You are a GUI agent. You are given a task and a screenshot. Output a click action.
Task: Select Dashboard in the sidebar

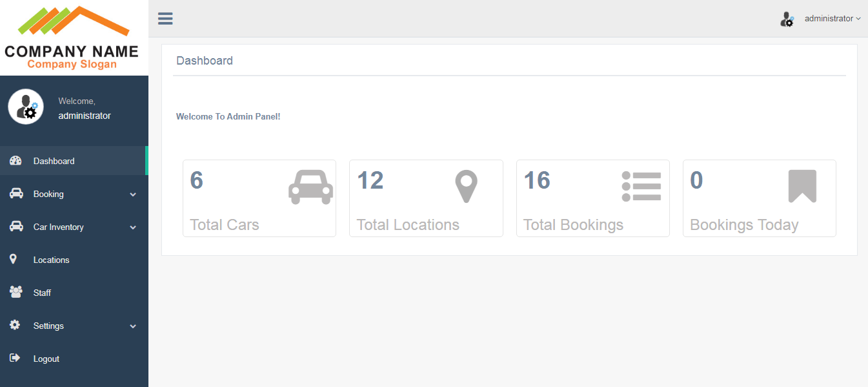(x=54, y=160)
